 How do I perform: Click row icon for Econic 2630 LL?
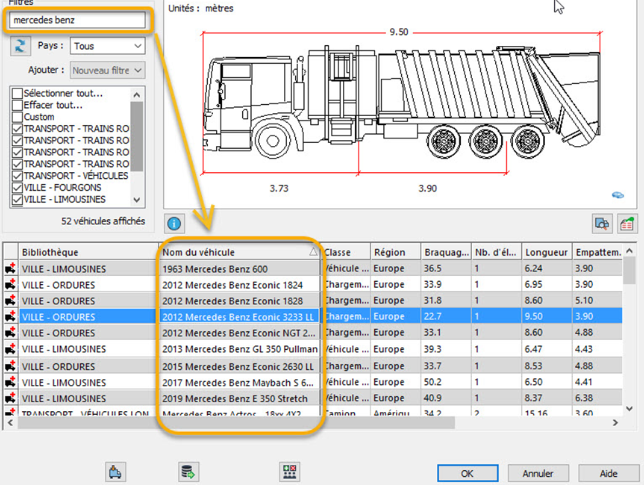(10, 366)
